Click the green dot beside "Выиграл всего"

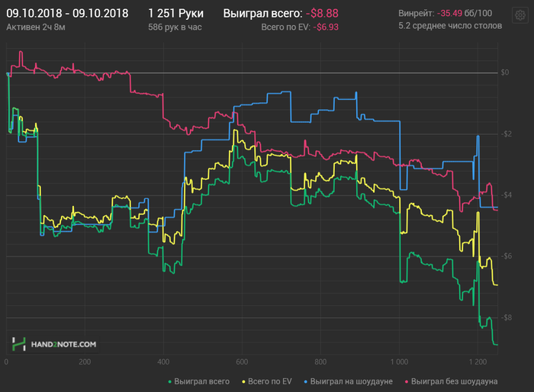point(170,382)
